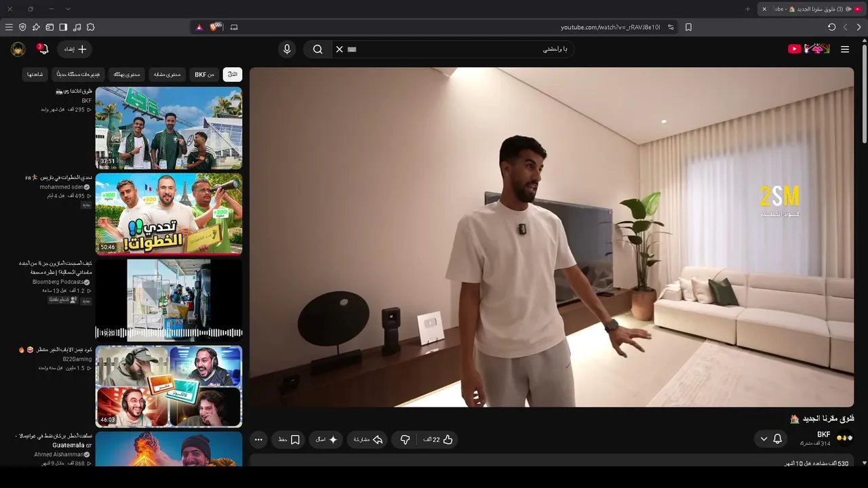Screen dimensions: 868x488
Task: Open a new browser tab
Action: point(747,9)
